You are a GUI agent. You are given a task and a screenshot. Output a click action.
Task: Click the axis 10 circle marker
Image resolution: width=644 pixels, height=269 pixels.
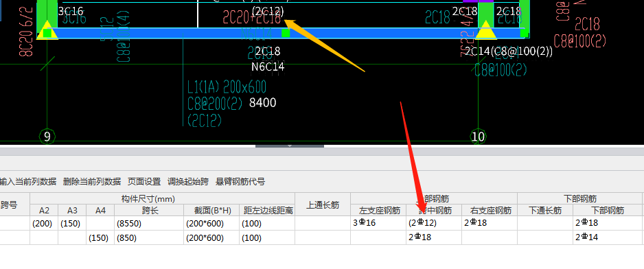pos(478,137)
